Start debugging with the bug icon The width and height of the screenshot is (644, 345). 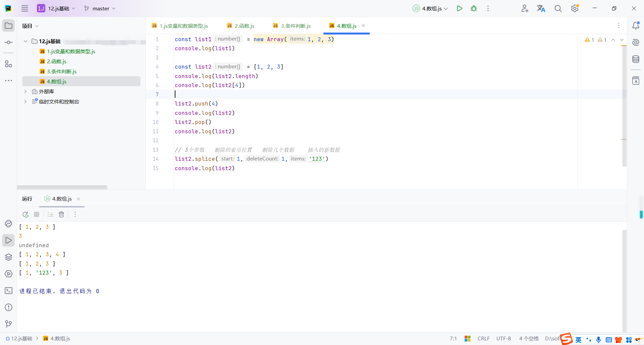474,8
